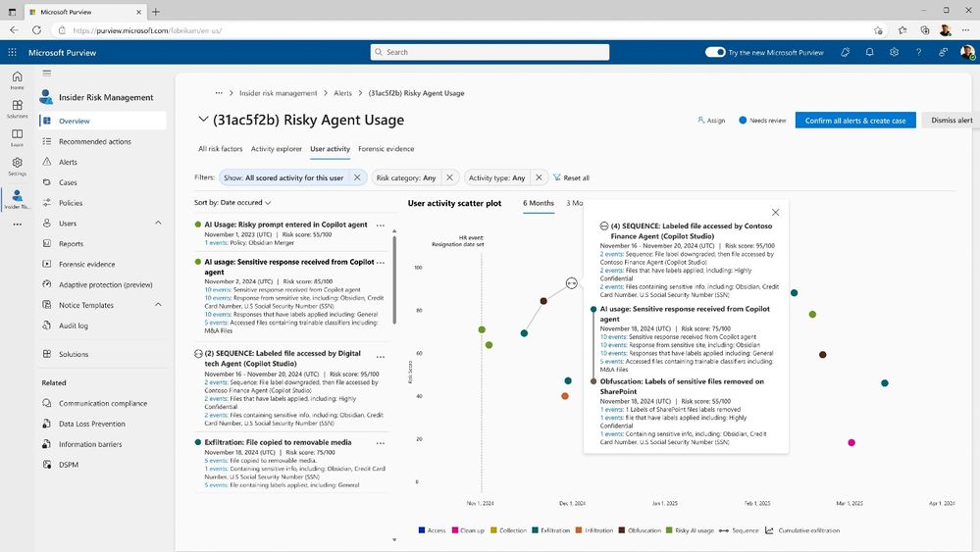
Task: Open the notifications bell icon
Action: pos(869,52)
